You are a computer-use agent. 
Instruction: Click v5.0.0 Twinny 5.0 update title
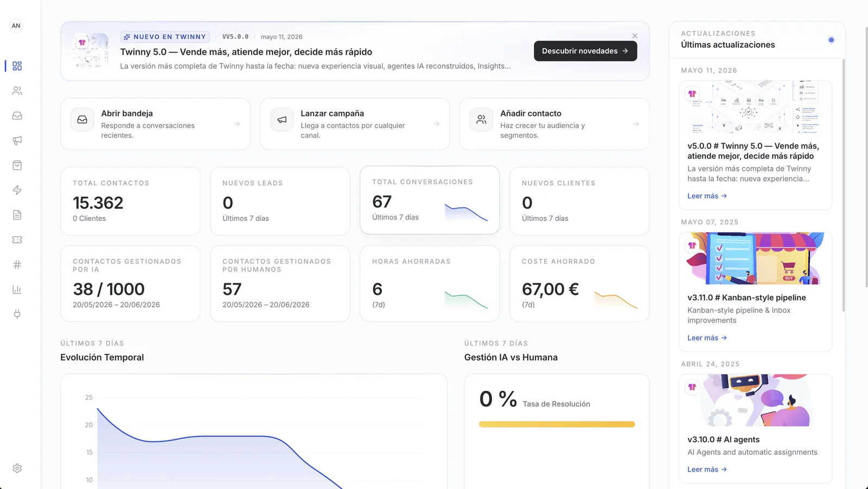click(x=753, y=151)
